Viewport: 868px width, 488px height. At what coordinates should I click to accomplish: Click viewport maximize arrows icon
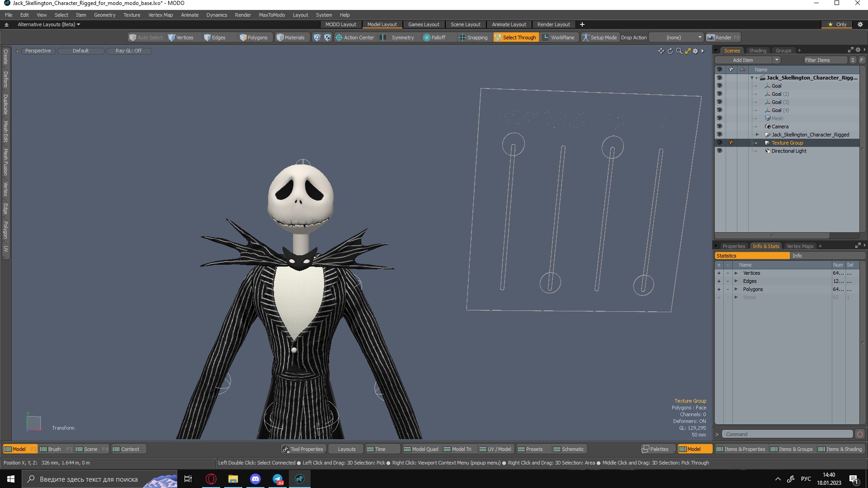tap(688, 51)
